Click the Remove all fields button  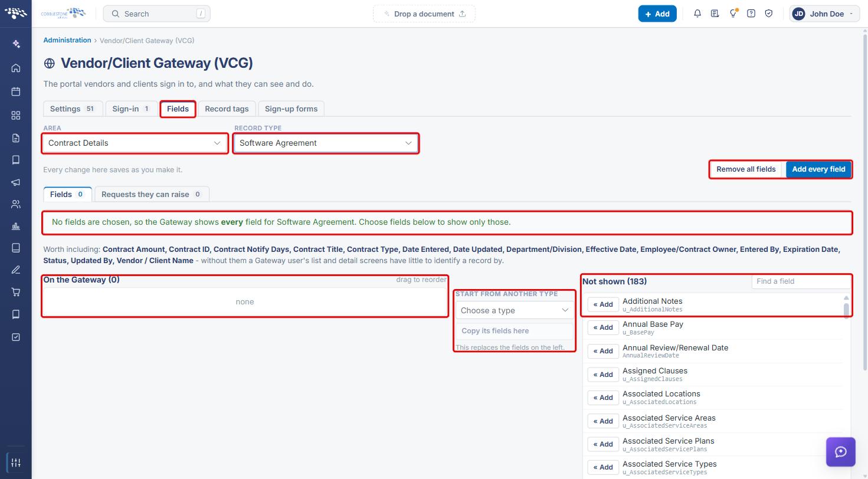[746, 169]
